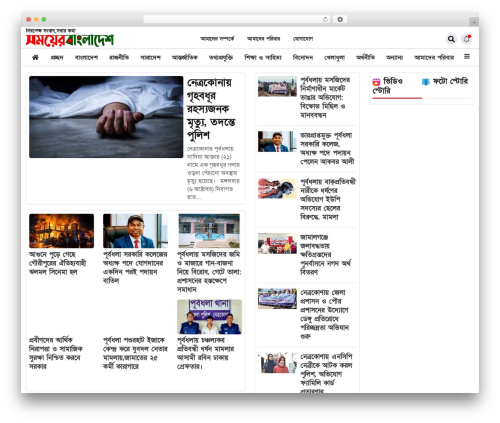The height and width of the screenshot is (423, 500).
Task: Go to শিক্ষা ও সাহিত্য section
Action: pos(263,58)
